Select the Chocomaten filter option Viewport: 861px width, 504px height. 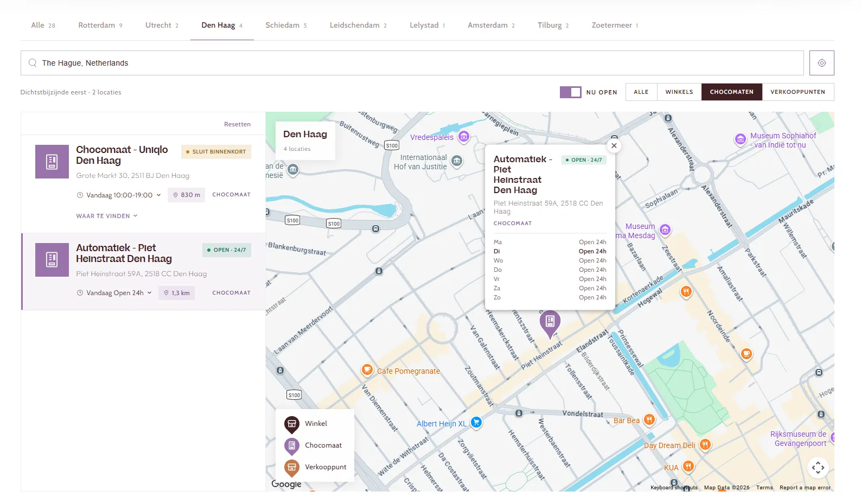pos(732,92)
